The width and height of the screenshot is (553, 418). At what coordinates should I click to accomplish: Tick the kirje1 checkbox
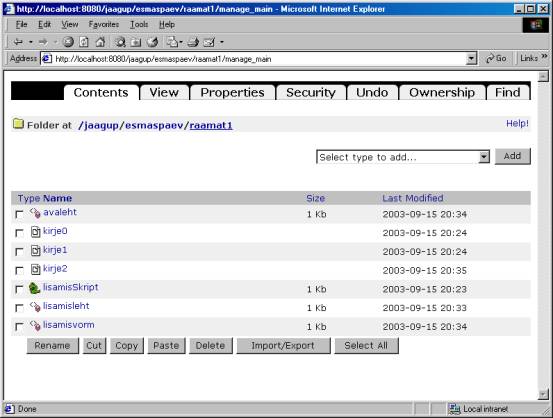(x=19, y=252)
